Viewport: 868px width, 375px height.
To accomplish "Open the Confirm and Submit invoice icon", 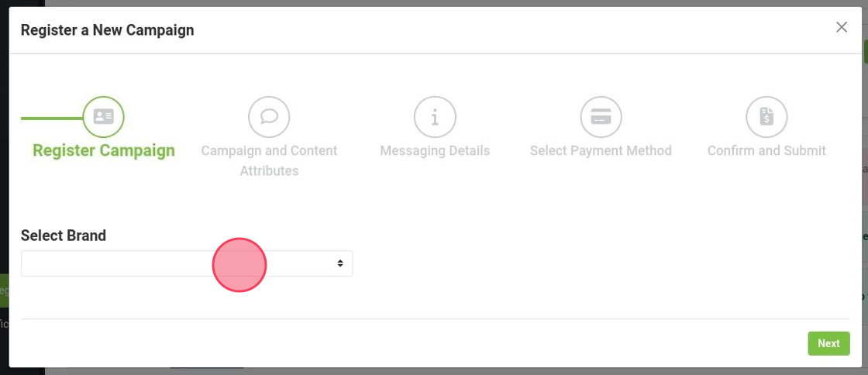I will pyautogui.click(x=766, y=117).
